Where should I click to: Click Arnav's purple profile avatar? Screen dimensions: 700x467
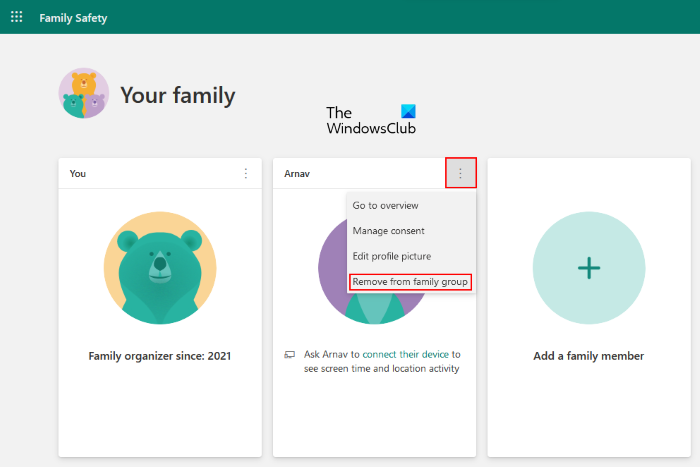pos(333,270)
